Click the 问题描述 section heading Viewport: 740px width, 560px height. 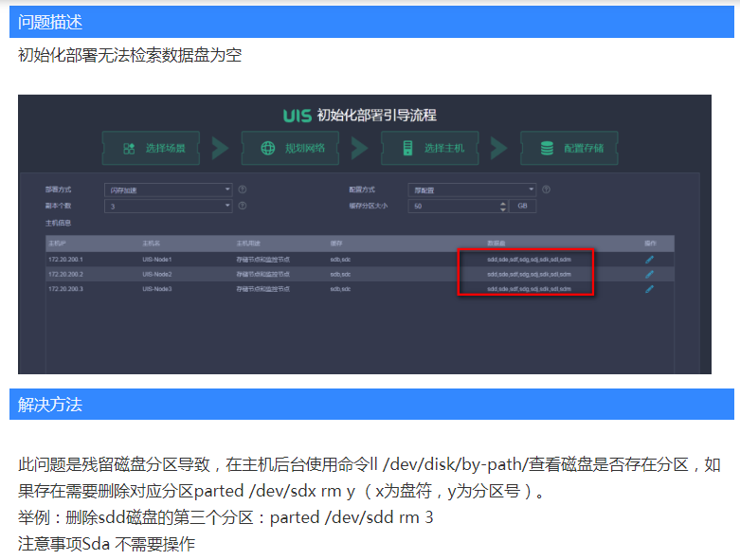[50, 22]
